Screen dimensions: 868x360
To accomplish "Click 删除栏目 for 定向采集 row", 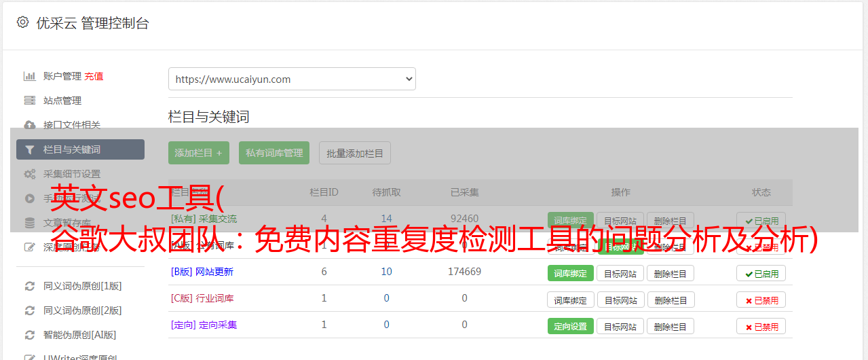I will (x=671, y=326).
